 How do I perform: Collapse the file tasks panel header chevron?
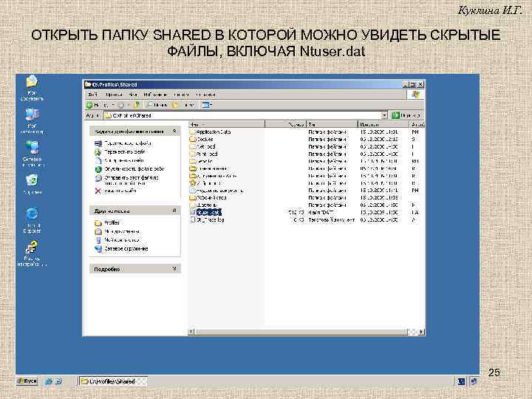174,132
